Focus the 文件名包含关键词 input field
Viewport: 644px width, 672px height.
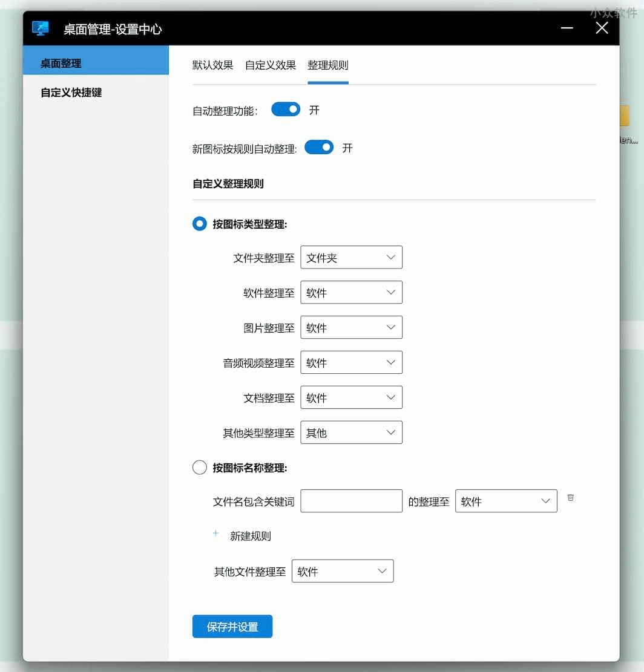click(x=351, y=501)
